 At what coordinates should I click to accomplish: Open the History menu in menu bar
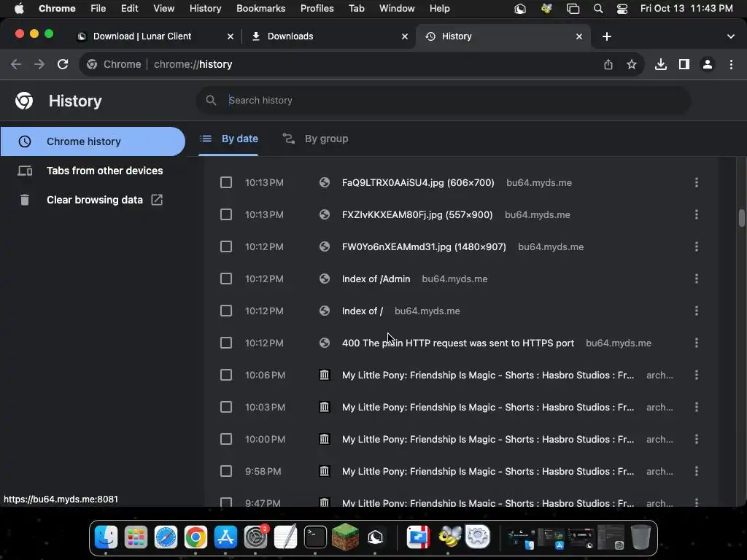[205, 9]
